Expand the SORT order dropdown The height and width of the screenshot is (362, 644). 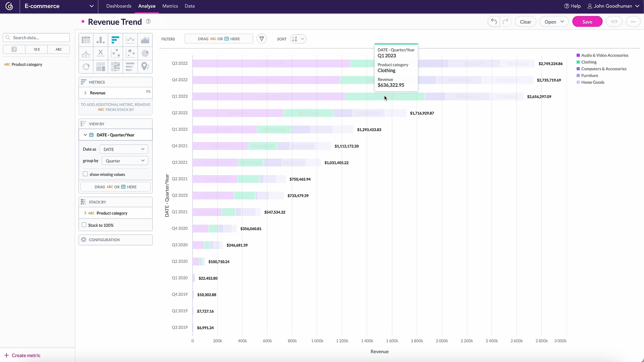(298, 39)
